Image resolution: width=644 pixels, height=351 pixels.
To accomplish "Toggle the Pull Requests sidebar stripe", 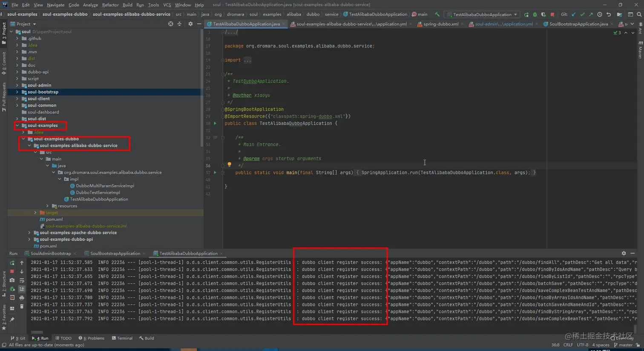I will tap(4, 97).
